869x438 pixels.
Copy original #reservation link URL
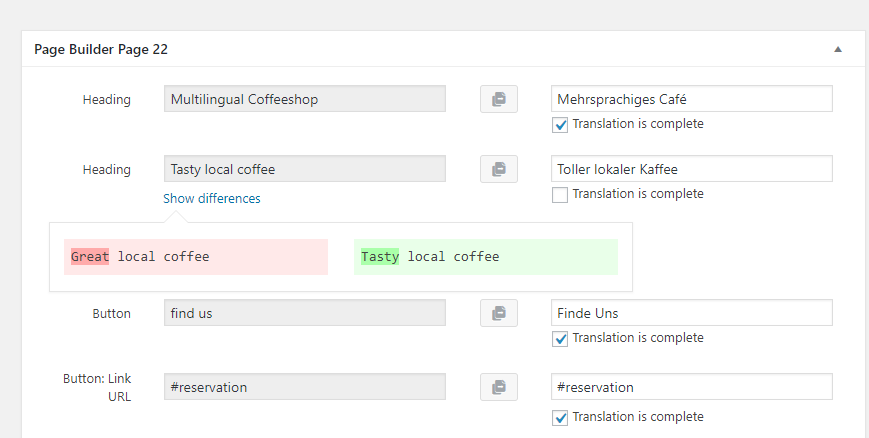[x=499, y=387]
